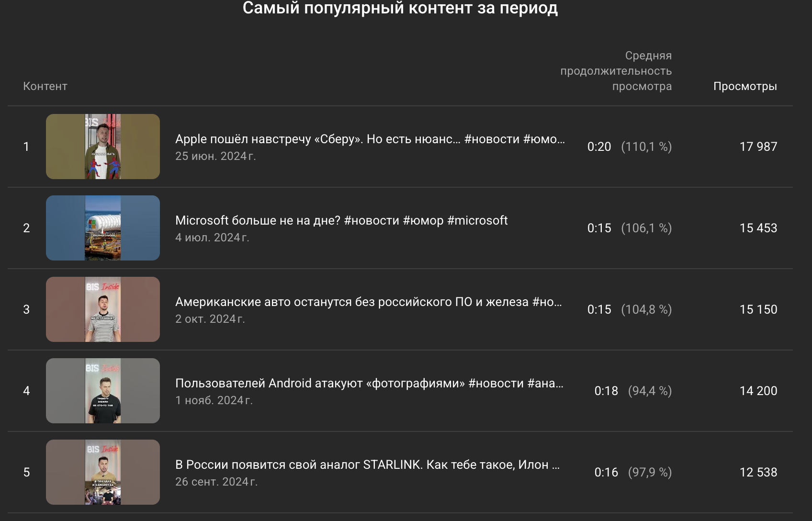Viewport: 812px width, 521px height.
Task: Click watch duration 0:16 for STARLINK video
Action: point(606,472)
